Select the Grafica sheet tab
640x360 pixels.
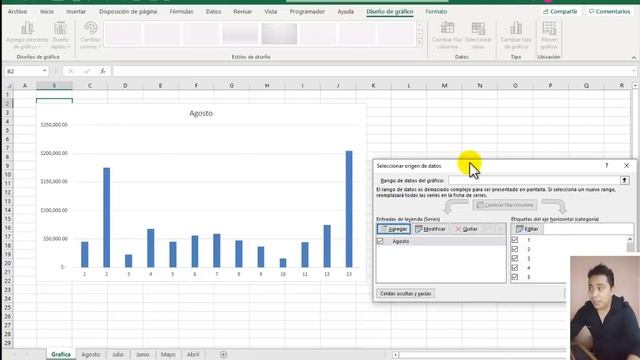[x=61, y=354]
